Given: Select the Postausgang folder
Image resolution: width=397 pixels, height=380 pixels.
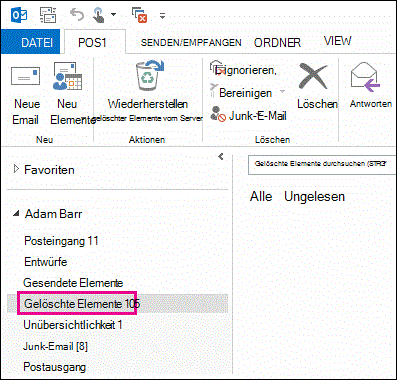Looking at the screenshot, I should (x=55, y=367).
